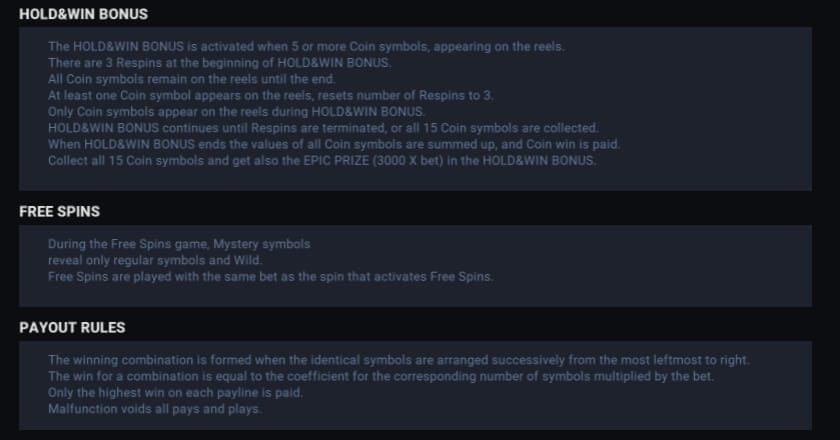Click 'Free Spins are played with the same bet' line
Screen dimensions: 840x440
(x=270, y=276)
